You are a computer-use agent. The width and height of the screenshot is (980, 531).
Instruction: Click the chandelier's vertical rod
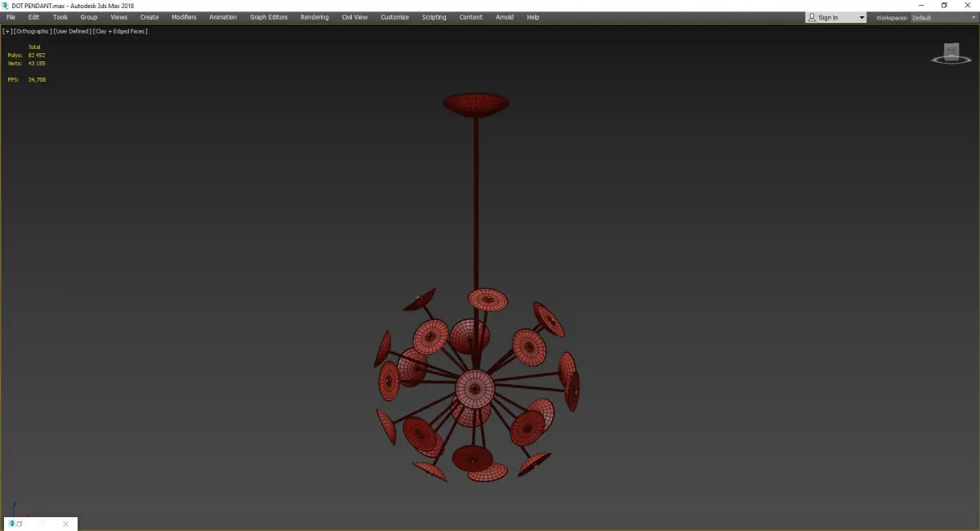coord(476,204)
